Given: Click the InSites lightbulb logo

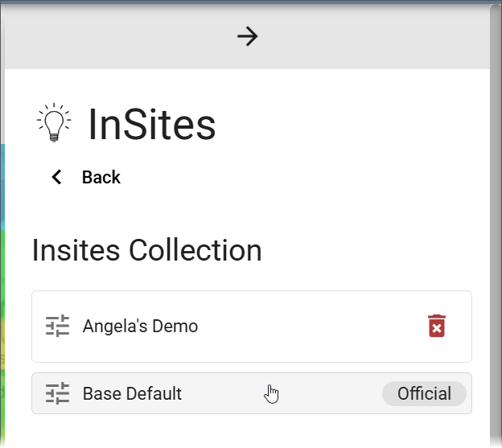Looking at the screenshot, I should [54, 122].
